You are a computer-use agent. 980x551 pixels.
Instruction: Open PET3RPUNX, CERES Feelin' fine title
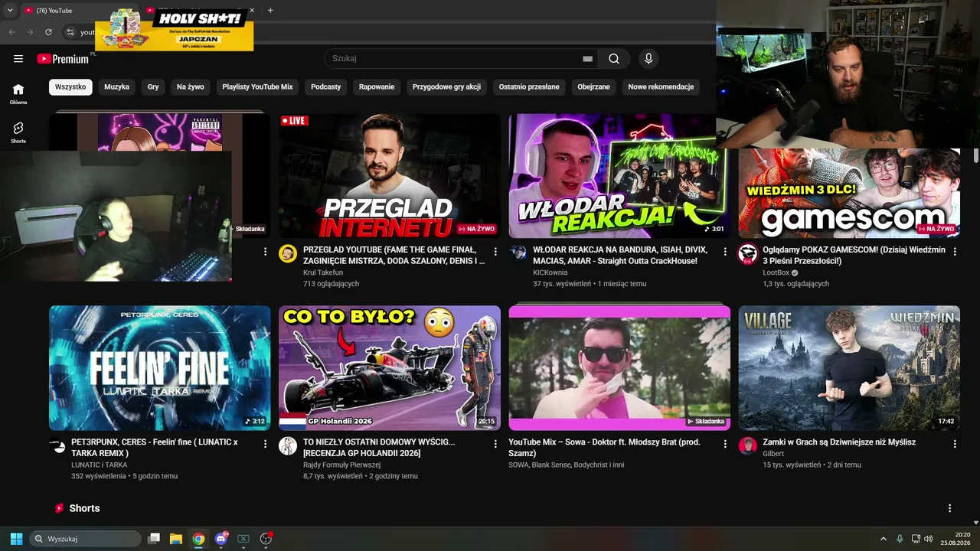tap(155, 448)
